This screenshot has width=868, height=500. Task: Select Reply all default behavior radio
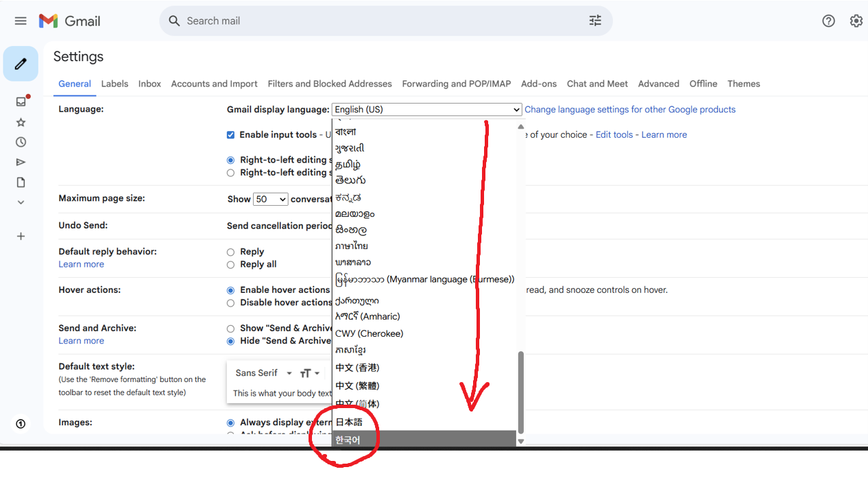click(x=230, y=264)
